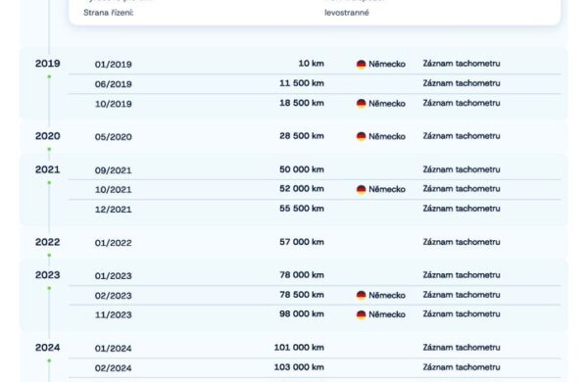Open Záznam tachometru for 01/2022
The width and height of the screenshot is (588, 382).
coord(462,242)
